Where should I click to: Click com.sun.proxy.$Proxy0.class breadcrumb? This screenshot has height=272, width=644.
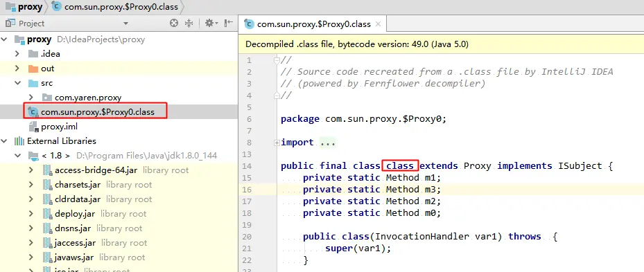pos(115,7)
